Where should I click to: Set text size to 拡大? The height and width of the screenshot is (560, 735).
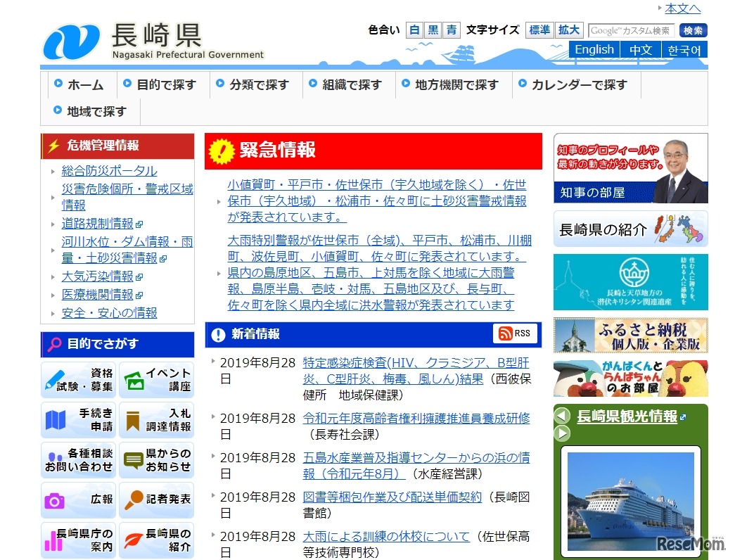point(569,30)
